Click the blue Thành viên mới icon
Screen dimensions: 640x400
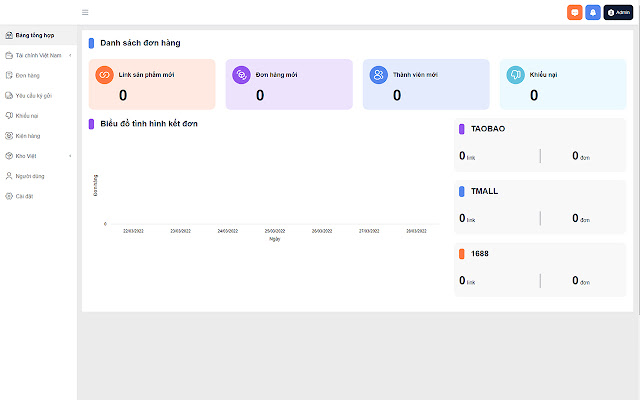click(378, 75)
